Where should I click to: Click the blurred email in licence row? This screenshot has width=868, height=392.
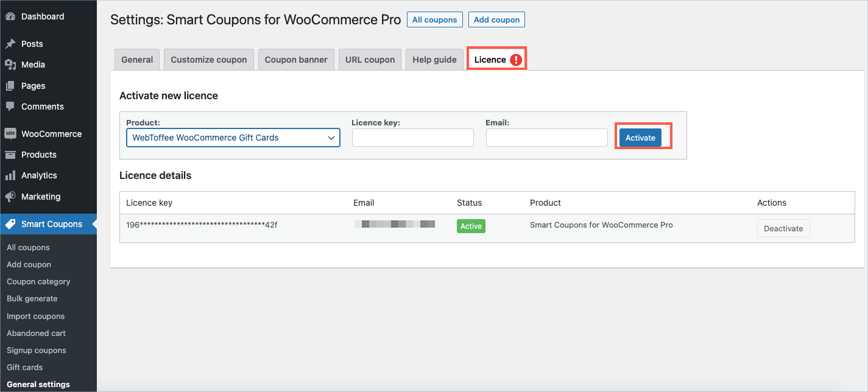point(395,225)
